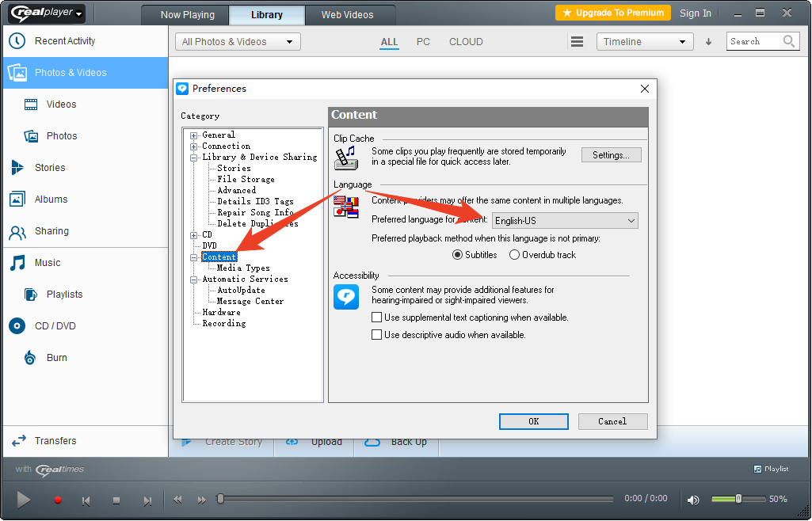Click the red Record button
This screenshot has width=812, height=521.
point(58,500)
